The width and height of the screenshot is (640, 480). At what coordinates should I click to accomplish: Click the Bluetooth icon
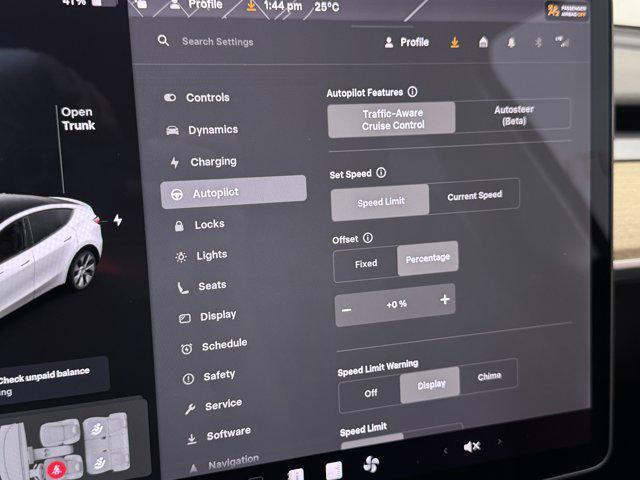(x=536, y=42)
